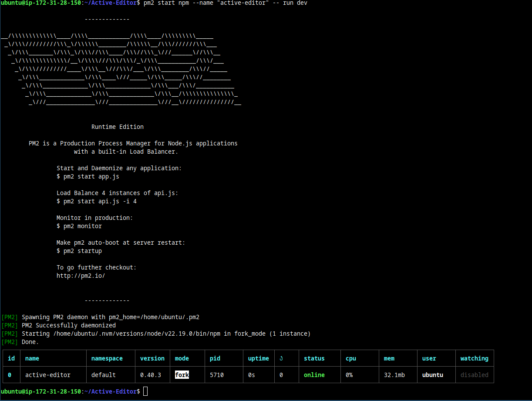532x401 pixels.
Task: Click the green online status value
Action: tap(314, 375)
